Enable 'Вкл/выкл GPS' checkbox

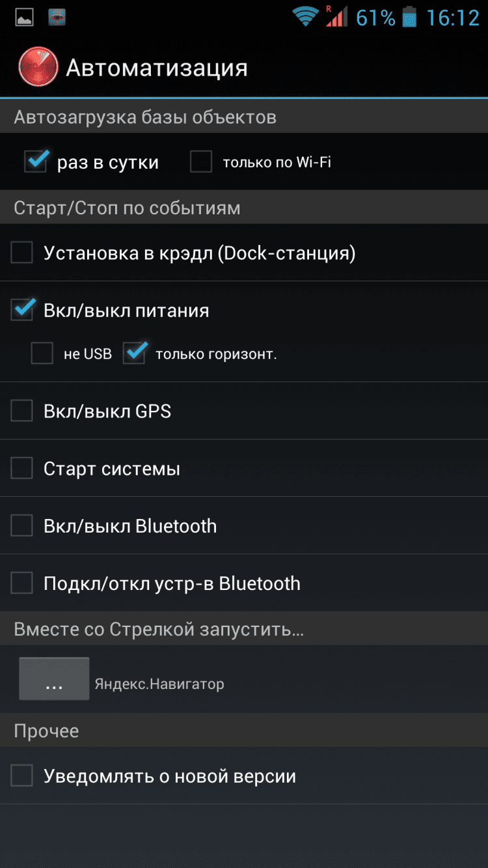[x=22, y=411]
